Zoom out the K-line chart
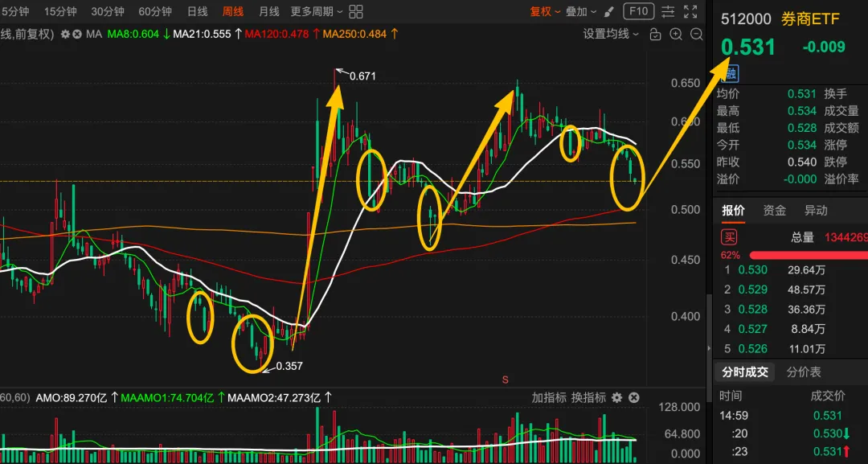The height and width of the screenshot is (464, 868). pyautogui.click(x=696, y=35)
